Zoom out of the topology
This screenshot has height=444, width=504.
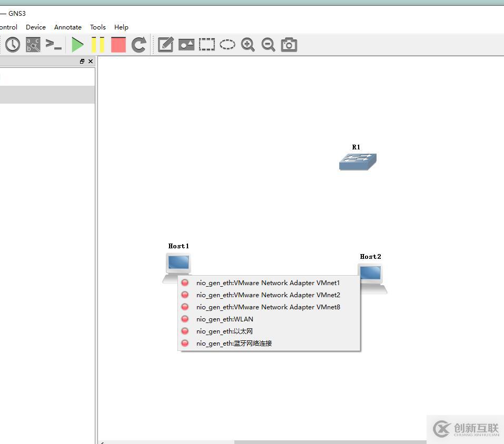(268, 45)
